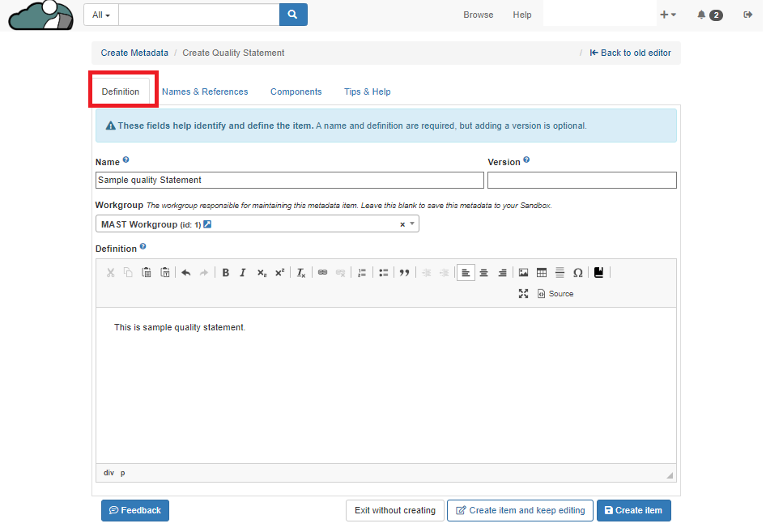The image size is (766, 532).
Task: Insert a table in the editor
Action: click(x=542, y=273)
